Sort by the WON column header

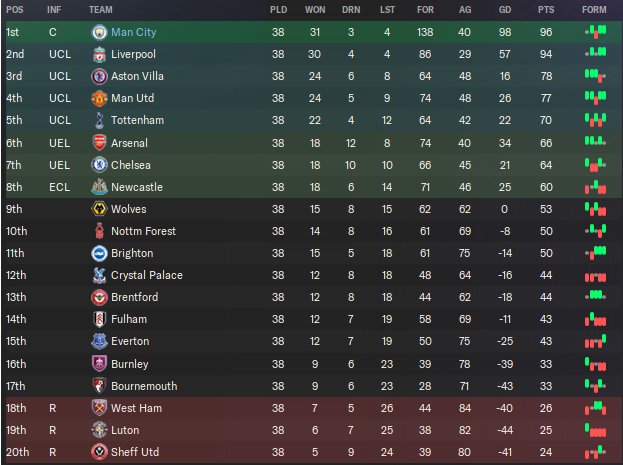pos(315,9)
